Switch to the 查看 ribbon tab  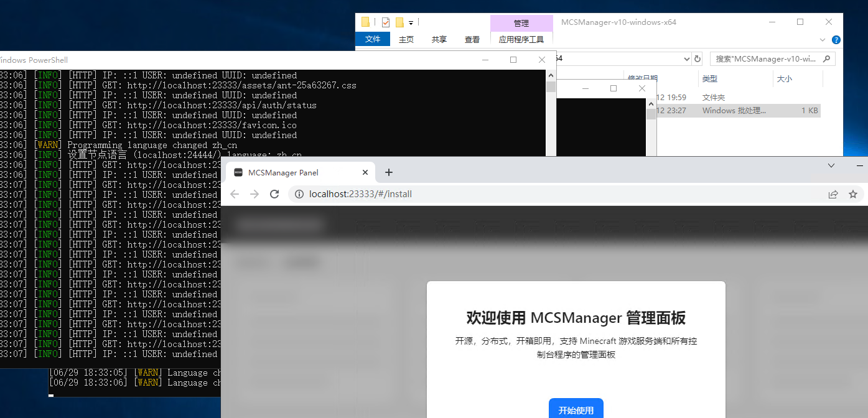pos(472,39)
